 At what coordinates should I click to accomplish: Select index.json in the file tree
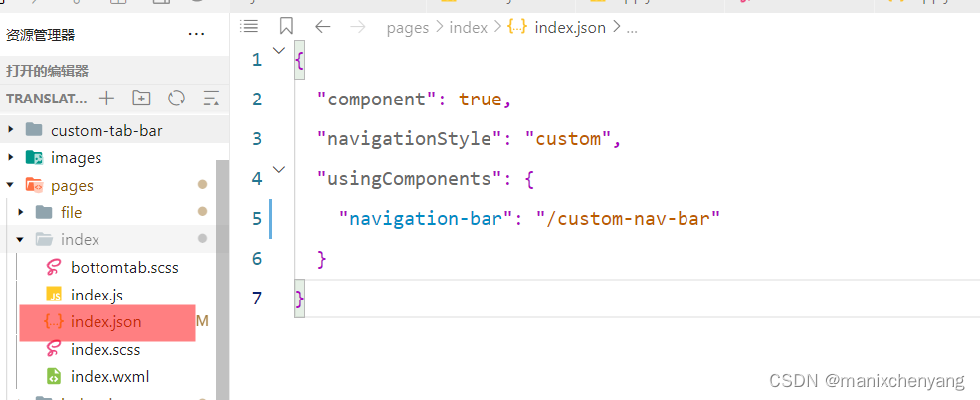click(107, 322)
